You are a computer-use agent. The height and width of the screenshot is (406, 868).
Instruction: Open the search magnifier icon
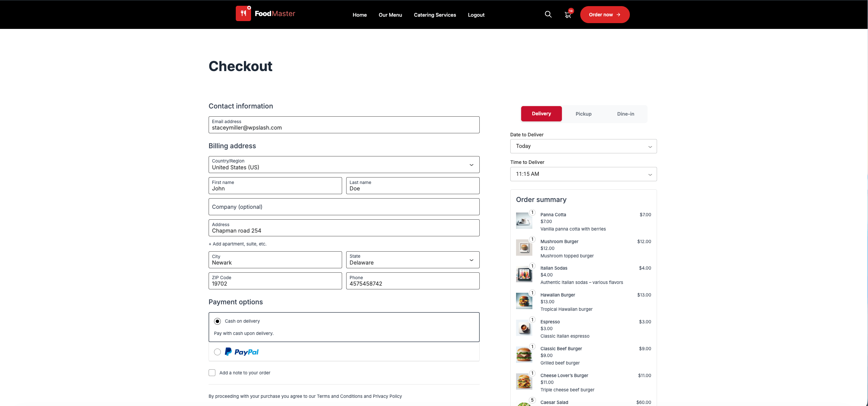point(548,14)
